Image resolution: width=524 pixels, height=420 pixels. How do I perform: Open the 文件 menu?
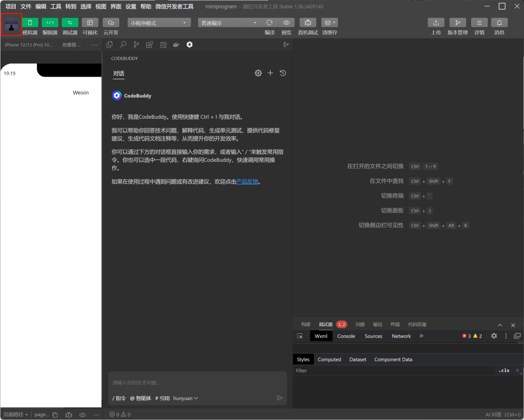tap(26, 6)
